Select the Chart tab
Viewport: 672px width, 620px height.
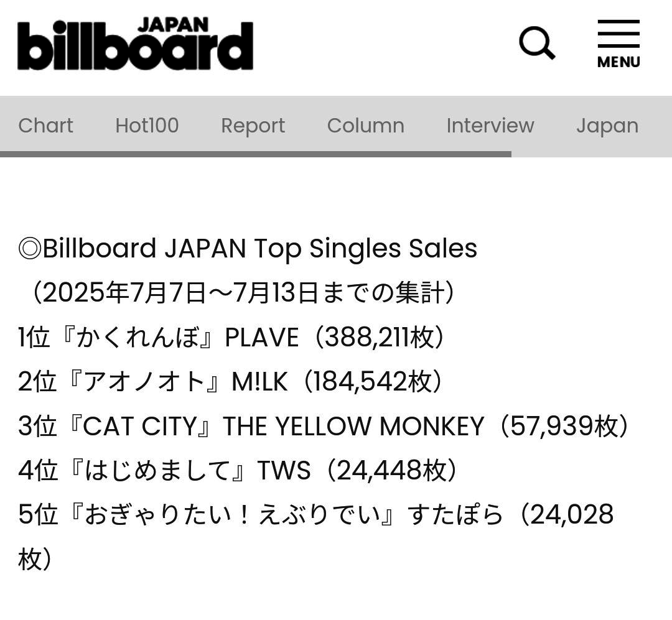45,126
